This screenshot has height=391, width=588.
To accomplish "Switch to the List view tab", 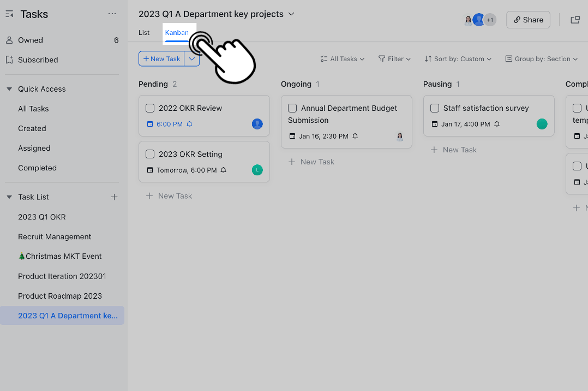I will pos(144,33).
